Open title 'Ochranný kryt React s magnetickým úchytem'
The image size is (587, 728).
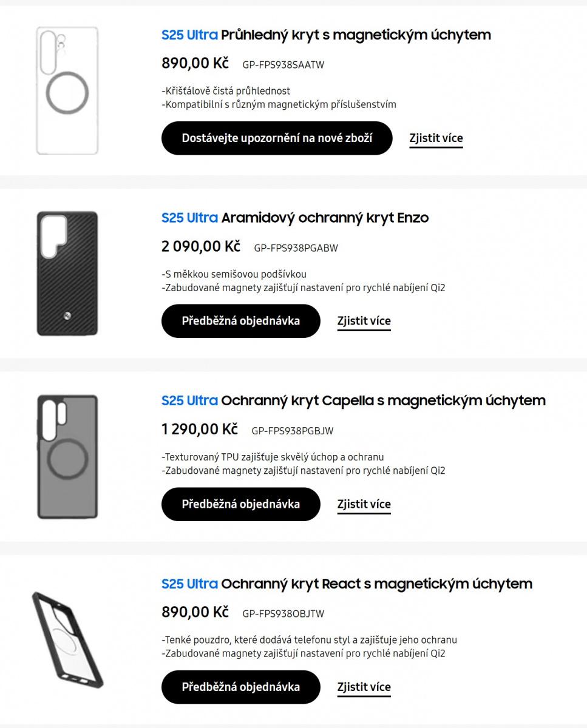tap(376, 584)
